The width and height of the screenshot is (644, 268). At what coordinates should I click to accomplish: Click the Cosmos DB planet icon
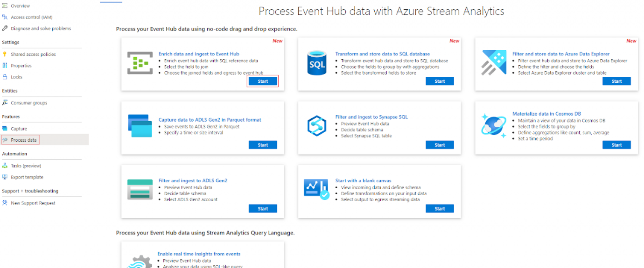point(494,126)
